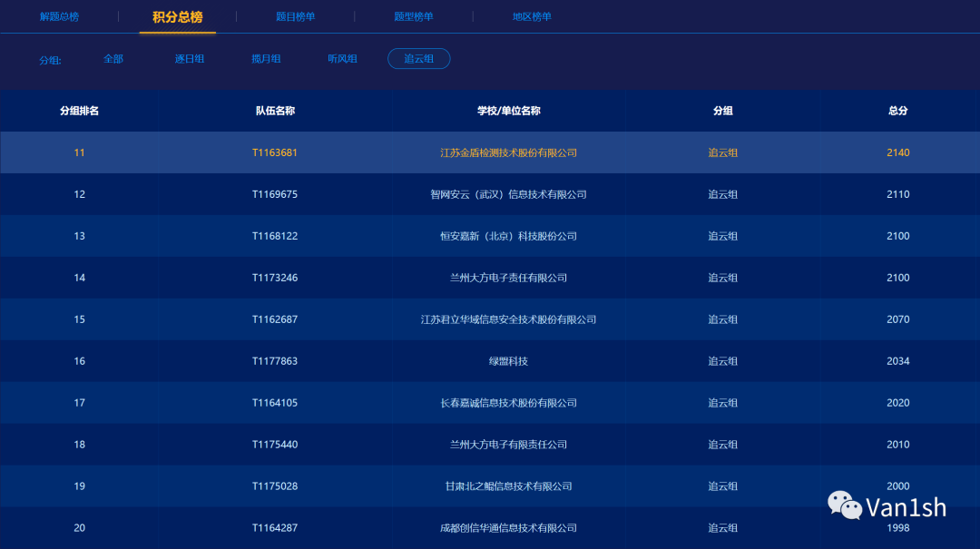This screenshot has width=980, height=549.
Task: Switch filter to 听风组
Action: pyautogui.click(x=342, y=58)
